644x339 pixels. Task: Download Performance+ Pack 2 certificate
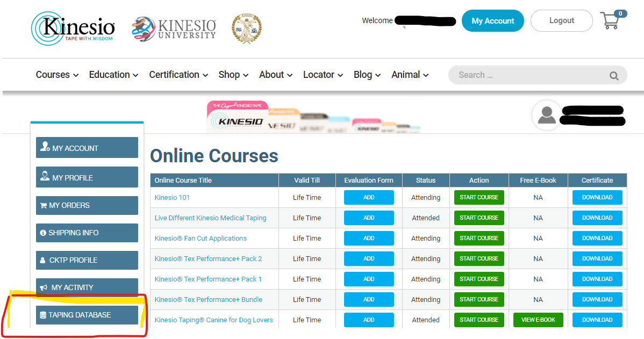coord(597,258)
